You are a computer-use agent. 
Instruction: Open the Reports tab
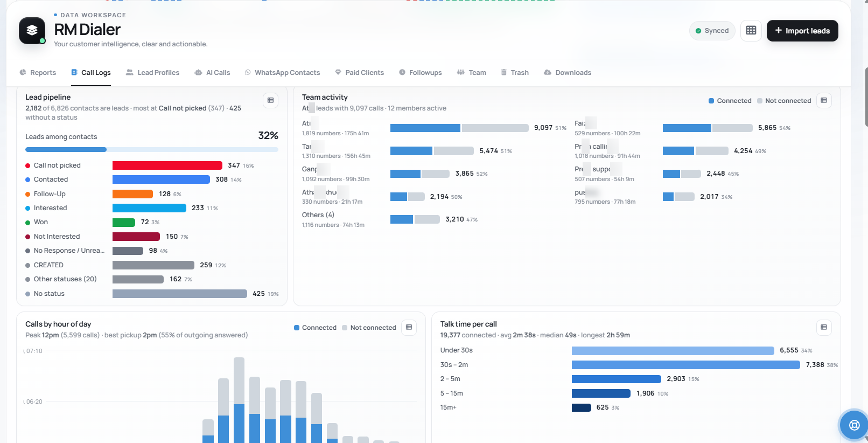click(38, 73)
